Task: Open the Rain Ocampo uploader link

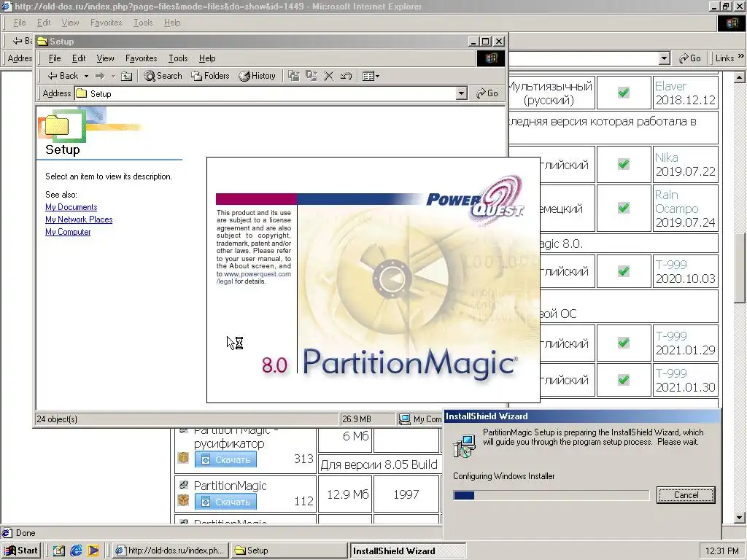Action: tap(676, 202)
